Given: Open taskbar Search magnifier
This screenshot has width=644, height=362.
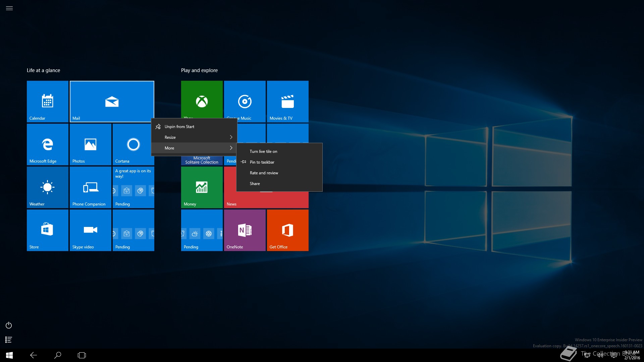Looking at the screenshot, I should [x=58, y=355].
